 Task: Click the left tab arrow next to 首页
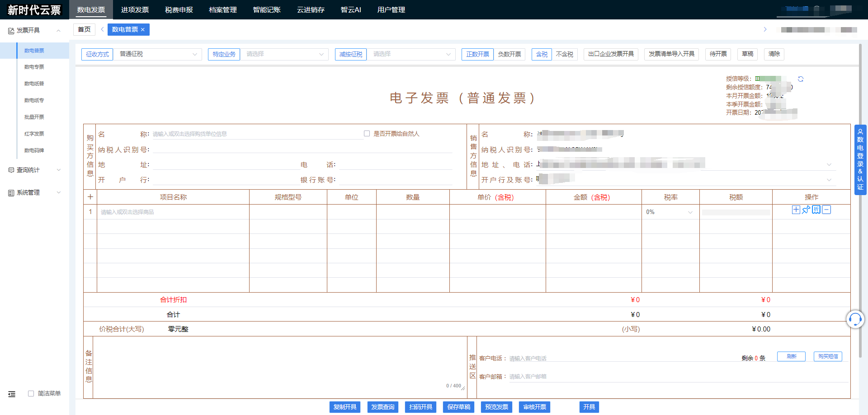click(x=103, y=29)
